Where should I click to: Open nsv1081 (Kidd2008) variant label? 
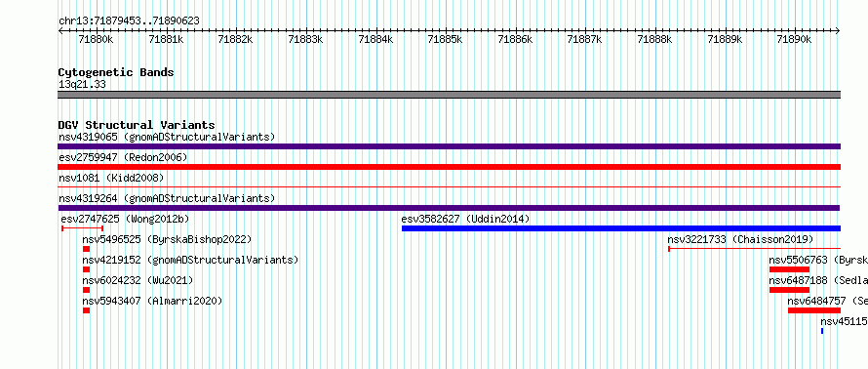pos(111,178)
